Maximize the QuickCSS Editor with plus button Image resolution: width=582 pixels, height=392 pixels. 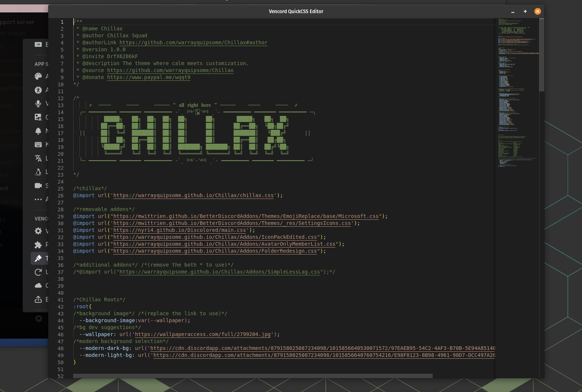point(525,11)
